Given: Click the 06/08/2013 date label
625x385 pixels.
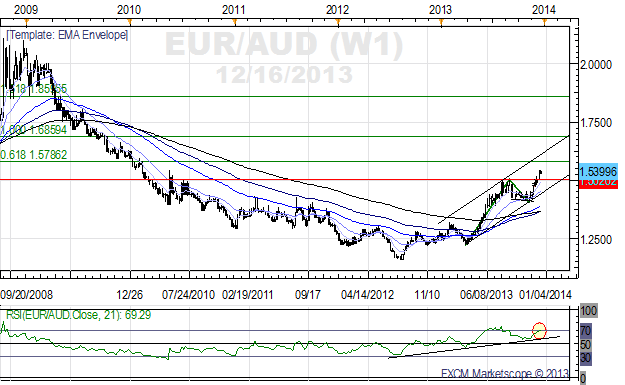Looking at the screenshot, I should pos(486,295).
